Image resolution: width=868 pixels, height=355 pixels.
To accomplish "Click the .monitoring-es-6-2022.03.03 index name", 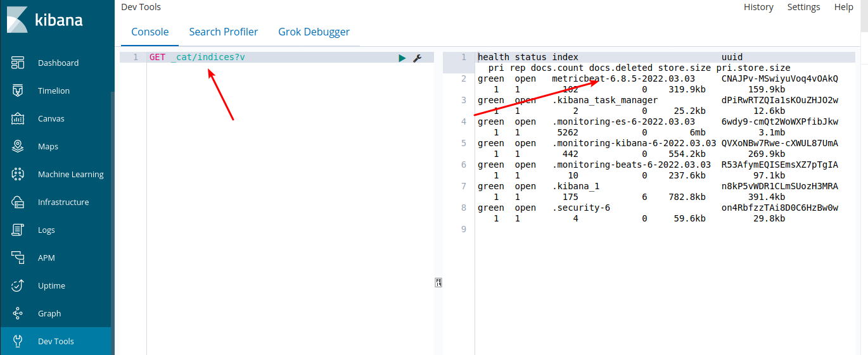I will point(623,121).
